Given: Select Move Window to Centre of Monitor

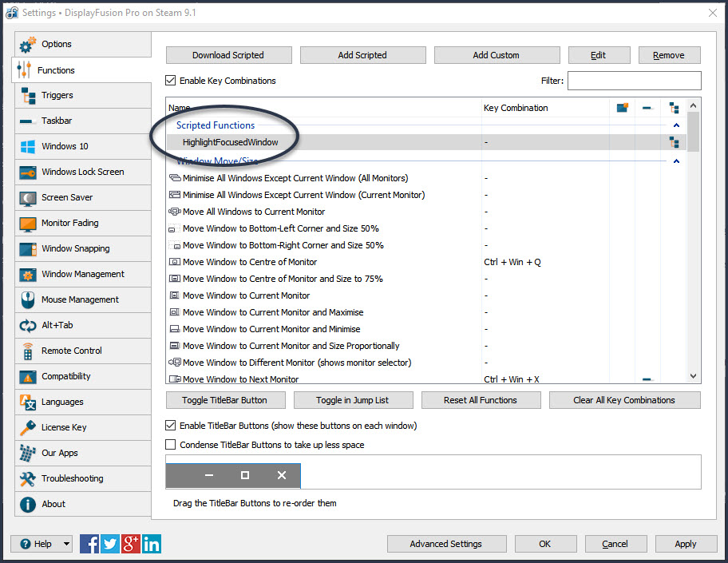Looking at the screenshot, I should [425, 262].
